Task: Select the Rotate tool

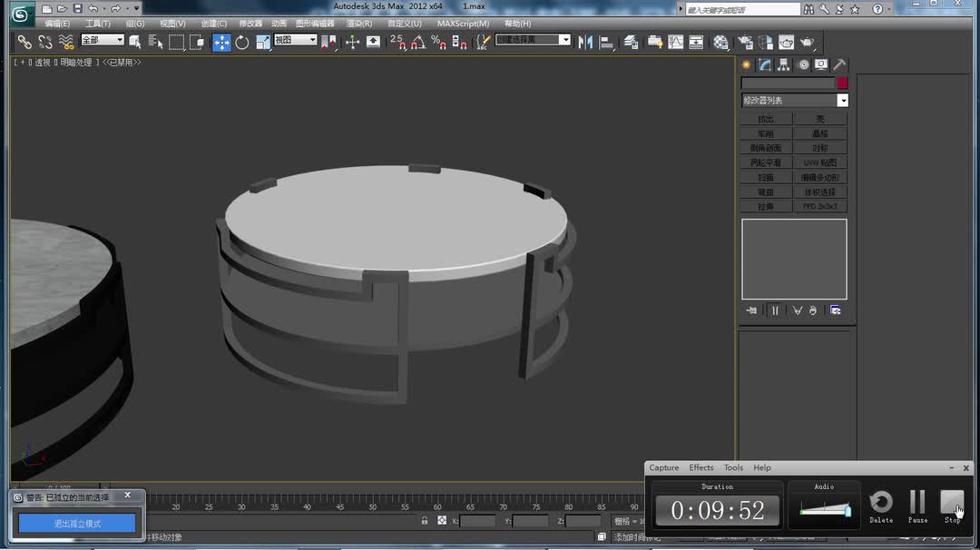Action: [241, 42]
